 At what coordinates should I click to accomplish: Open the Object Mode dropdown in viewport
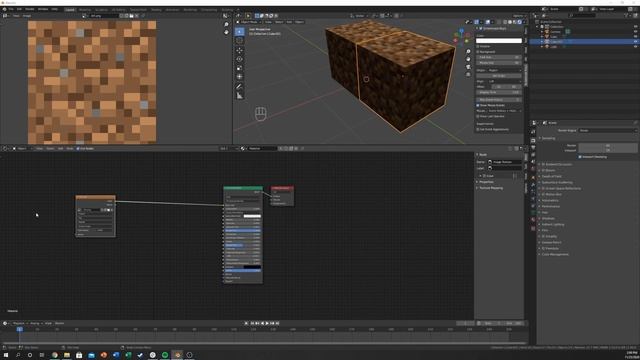coord(250,22)
